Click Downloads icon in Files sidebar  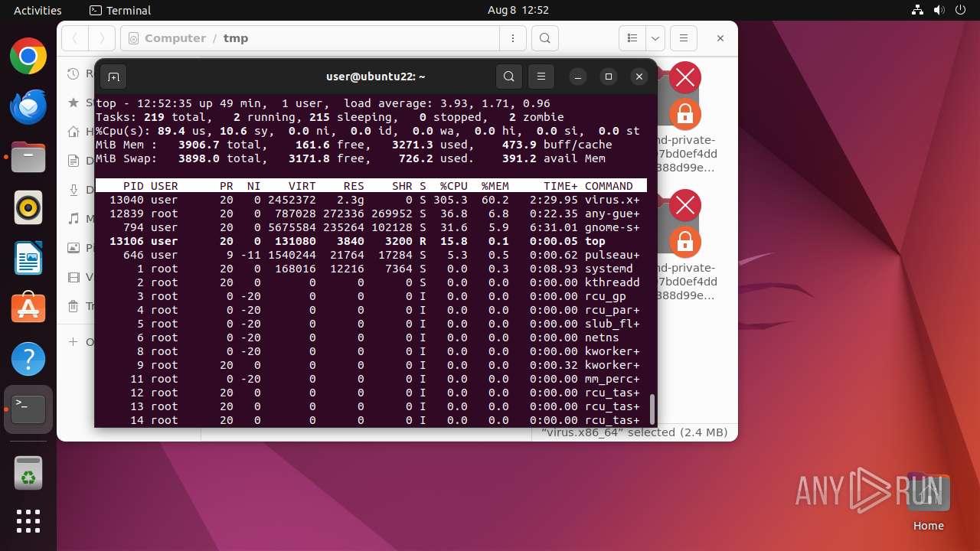(x=73, y=190)
